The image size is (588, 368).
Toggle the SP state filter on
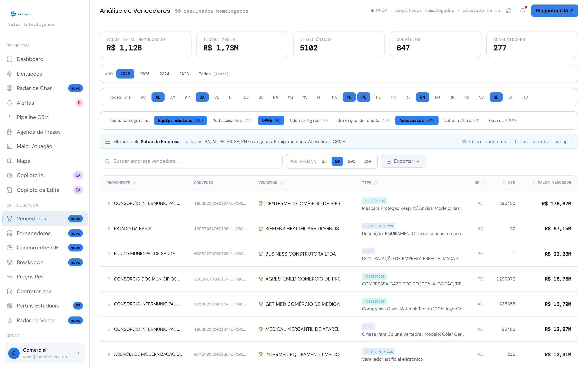[x=511, y=97]
